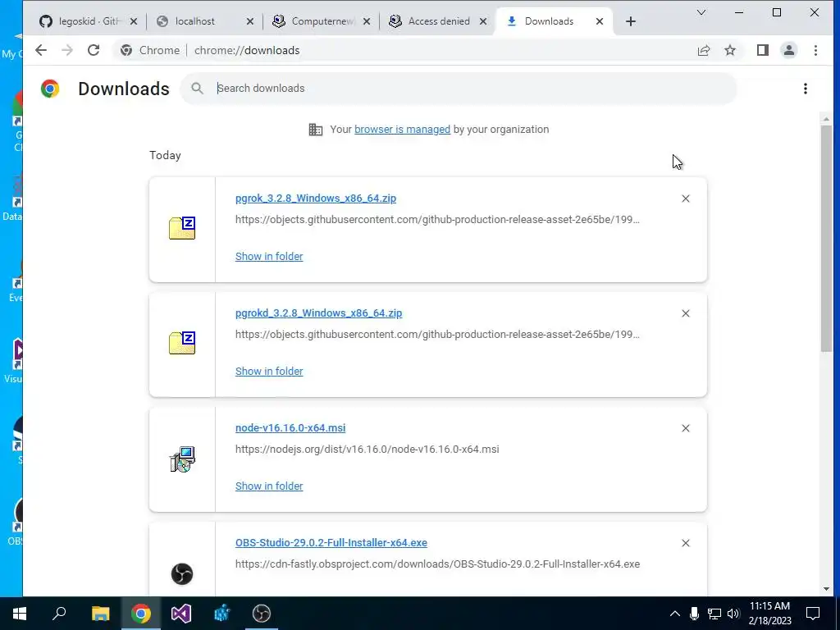Click the nodejs.org download URL text
Image resolution: width=840 pixels, height=630 pixels.
point(367,450)
